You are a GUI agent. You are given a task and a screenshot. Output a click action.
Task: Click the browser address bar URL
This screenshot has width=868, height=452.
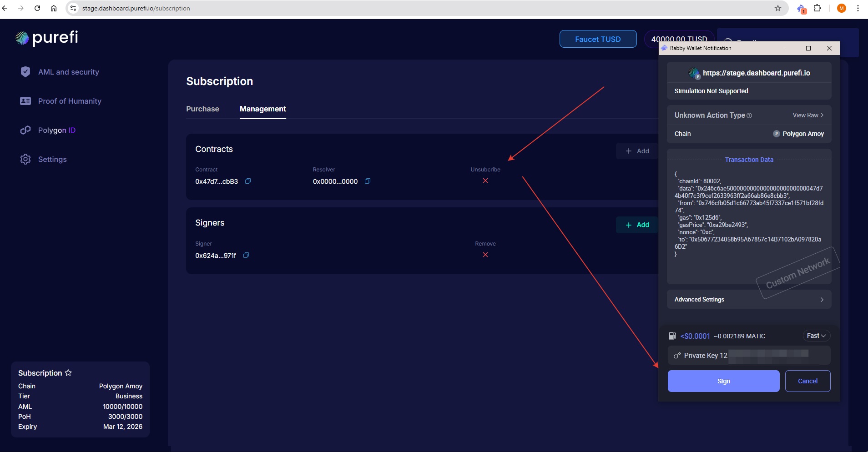pyautogui.click(x=136, y=8)
